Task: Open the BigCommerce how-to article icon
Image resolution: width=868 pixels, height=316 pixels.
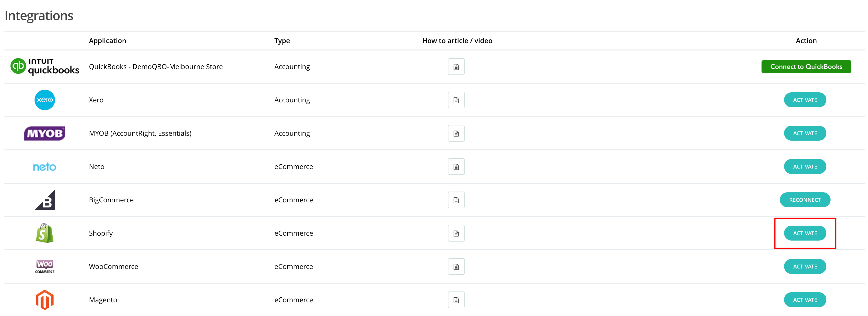Action: [456, 200]
